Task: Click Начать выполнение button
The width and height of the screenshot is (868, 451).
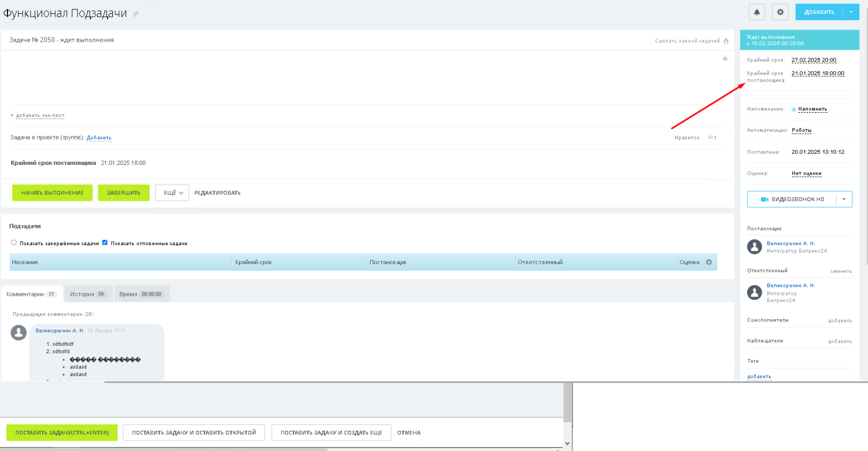Action: [x=52, y=193]
